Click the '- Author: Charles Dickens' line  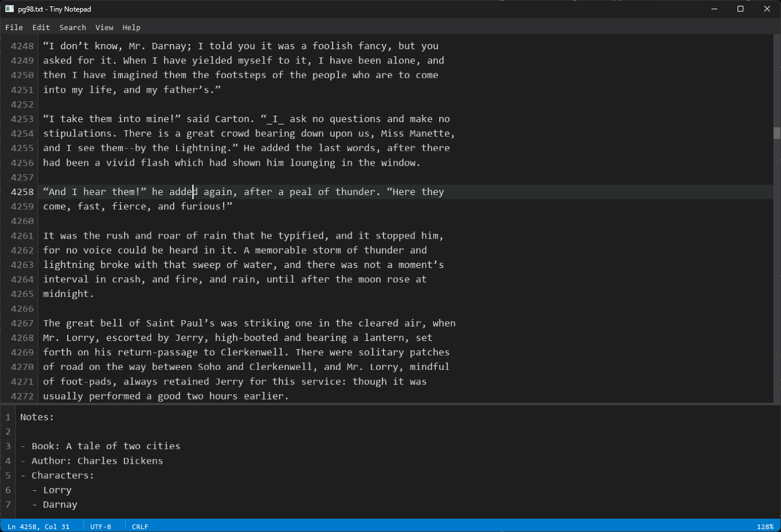pos(92,461)
